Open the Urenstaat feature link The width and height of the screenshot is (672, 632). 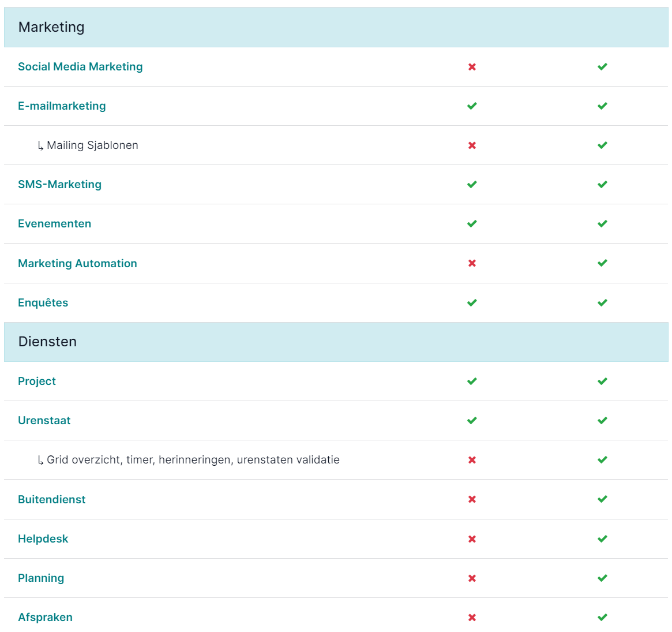(44, 421)
